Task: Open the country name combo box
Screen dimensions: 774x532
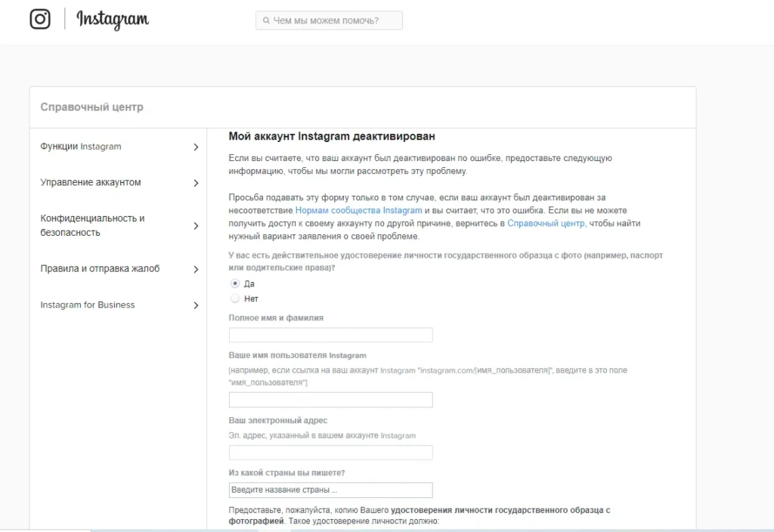Action: point(331,490)
